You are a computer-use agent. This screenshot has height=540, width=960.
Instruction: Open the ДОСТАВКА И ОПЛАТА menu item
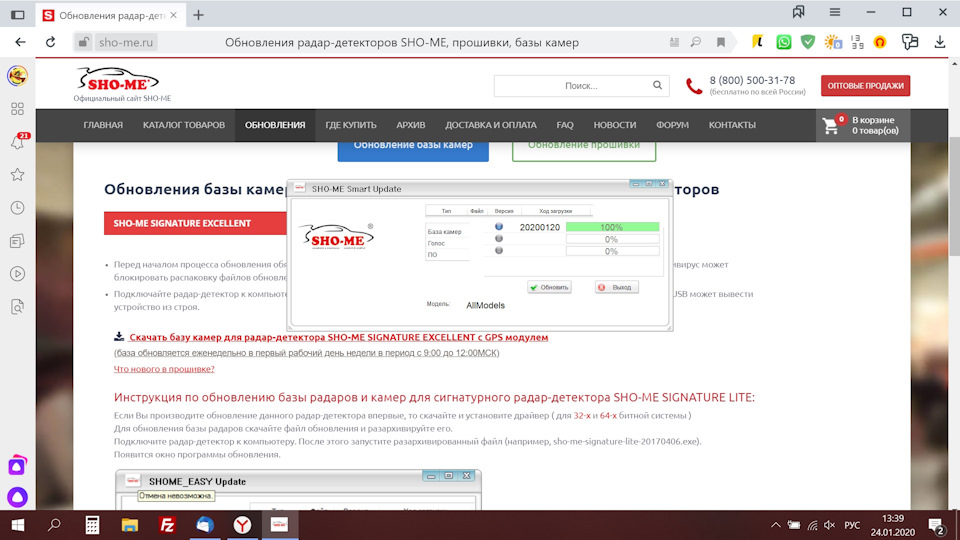tap(490, 125)
